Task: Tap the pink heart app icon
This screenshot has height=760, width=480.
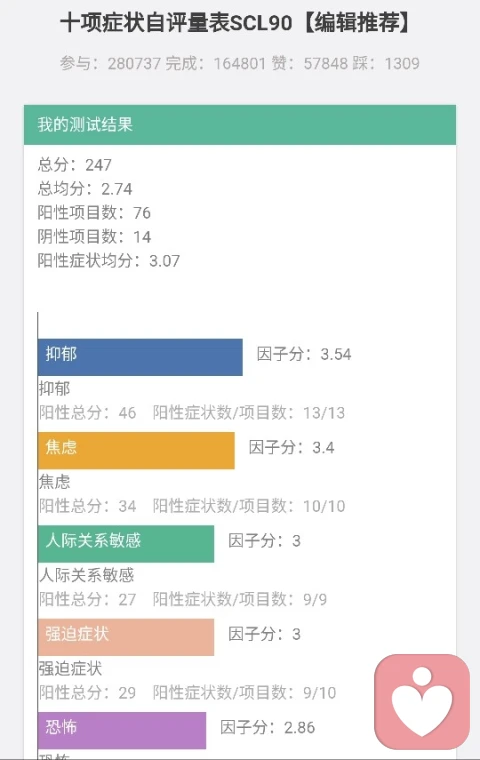Action: coord(422,701)
